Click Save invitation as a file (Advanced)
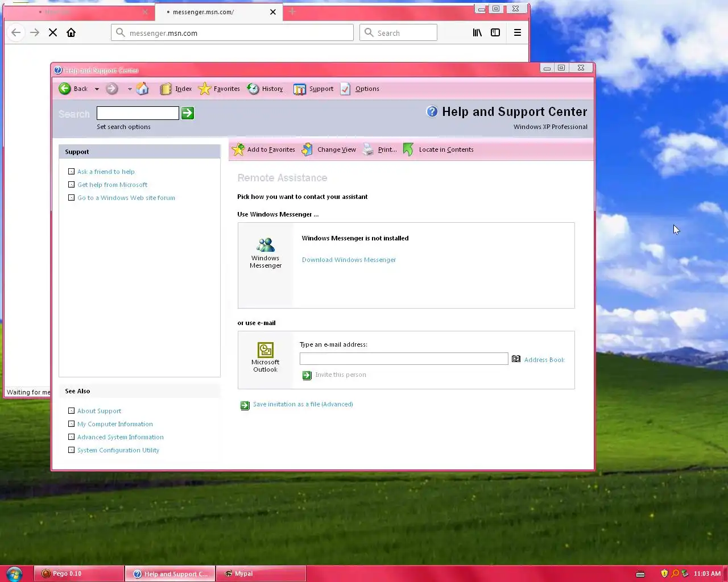 [x=303, y=404]
